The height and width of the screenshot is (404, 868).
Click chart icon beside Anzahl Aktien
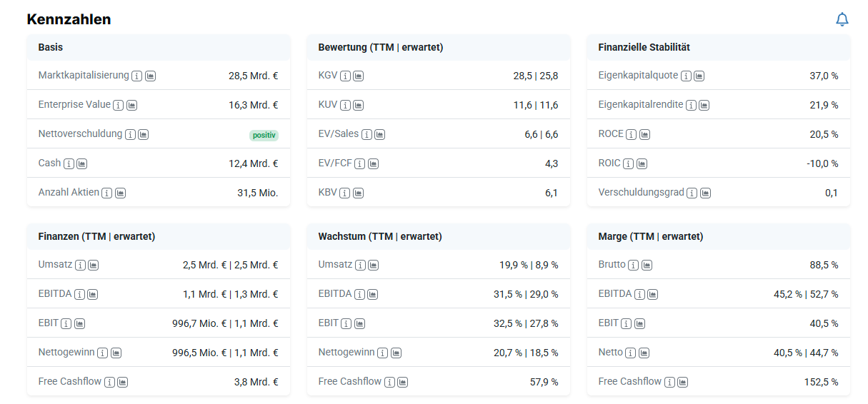click(120, 193)
